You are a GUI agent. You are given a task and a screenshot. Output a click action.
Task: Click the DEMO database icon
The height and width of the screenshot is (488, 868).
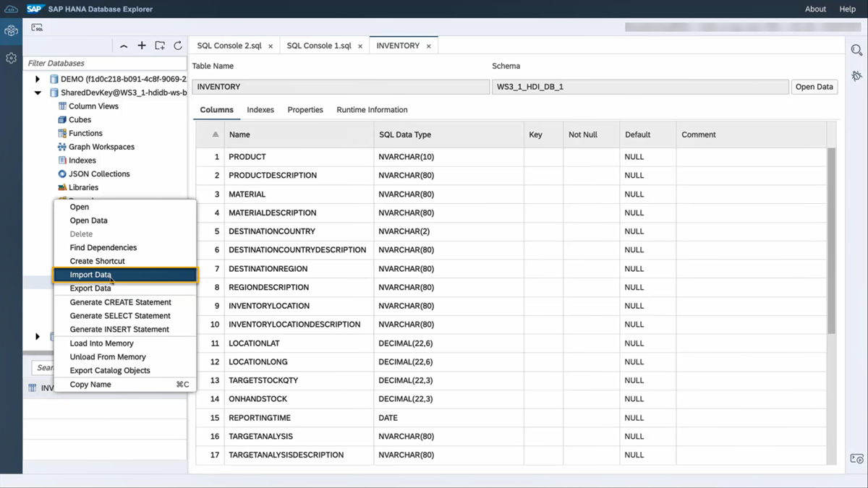point(54,79)
